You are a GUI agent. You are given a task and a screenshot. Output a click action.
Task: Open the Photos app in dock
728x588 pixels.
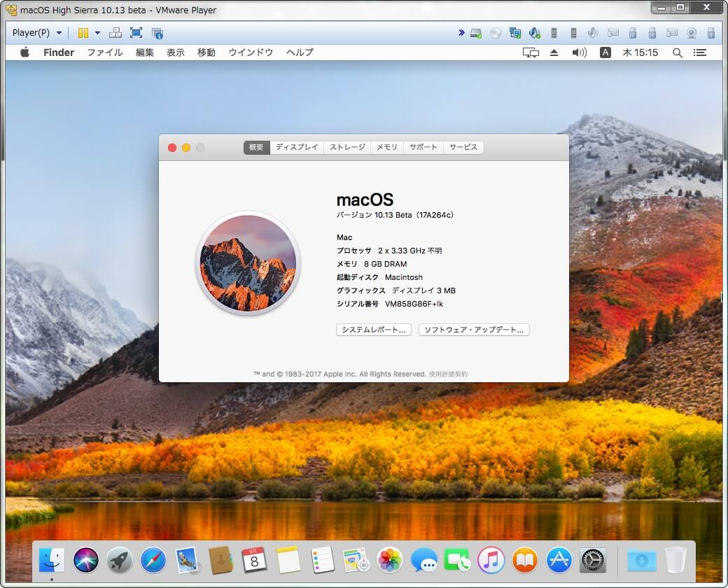(x=390, y=560)
